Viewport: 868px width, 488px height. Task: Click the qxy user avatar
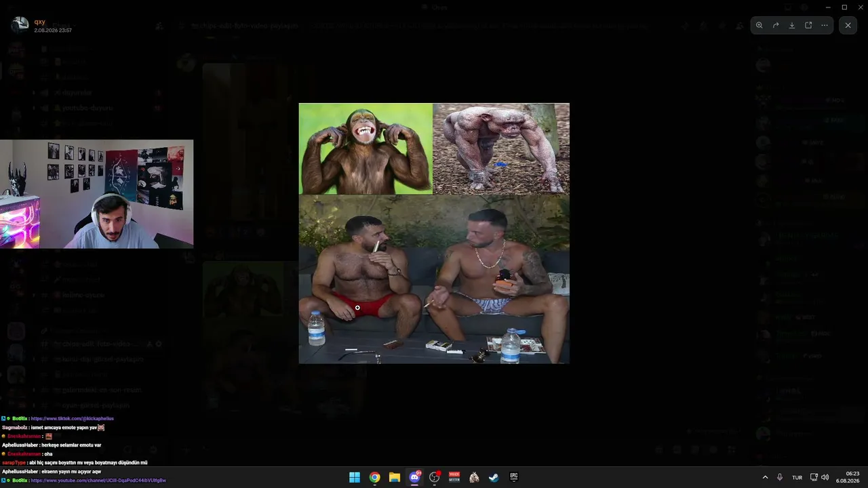tap(20, 25)
